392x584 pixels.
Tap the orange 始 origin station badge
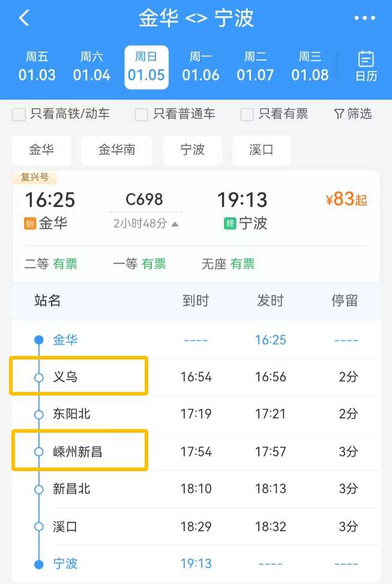[30, 224]
